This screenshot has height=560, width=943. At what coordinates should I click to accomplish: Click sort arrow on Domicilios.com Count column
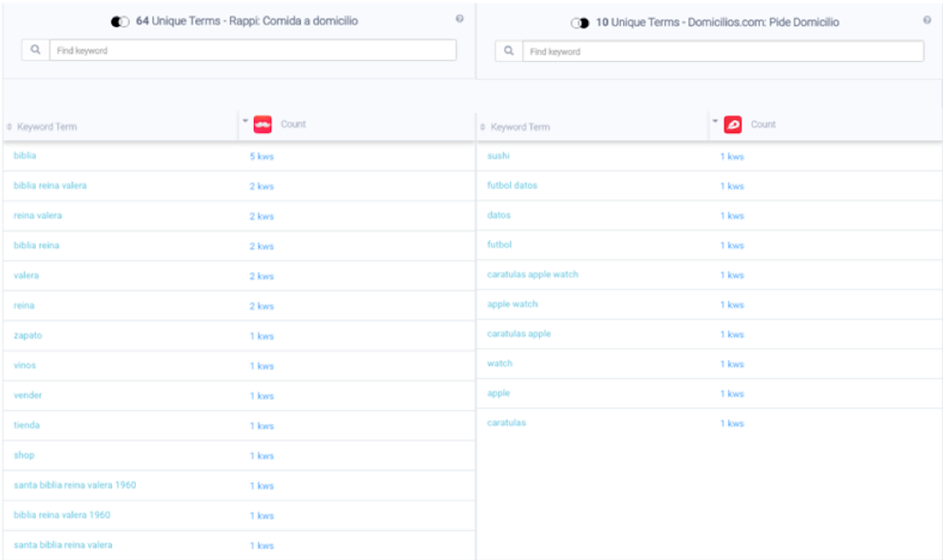(x=715, y=122)
